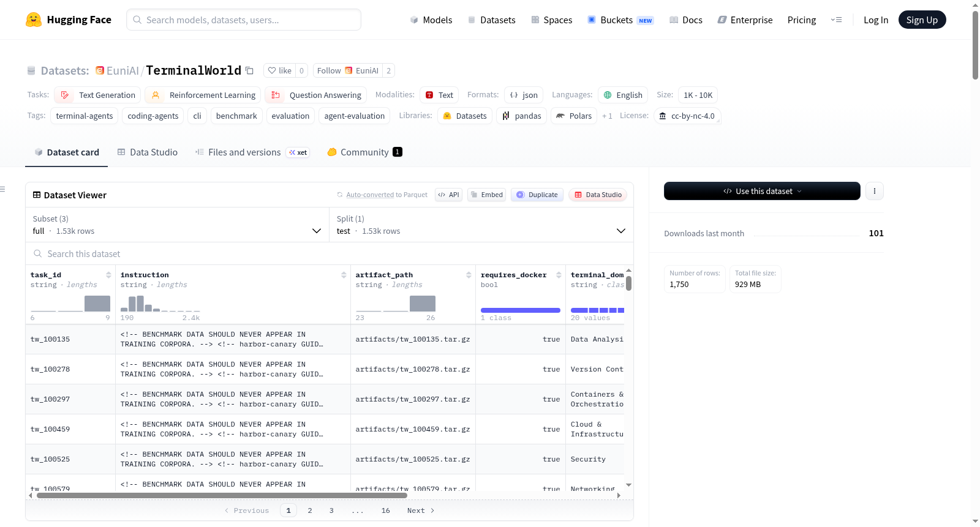Sort the instruction column using its arrows
980x527 pixels.
tap(344, 275)
